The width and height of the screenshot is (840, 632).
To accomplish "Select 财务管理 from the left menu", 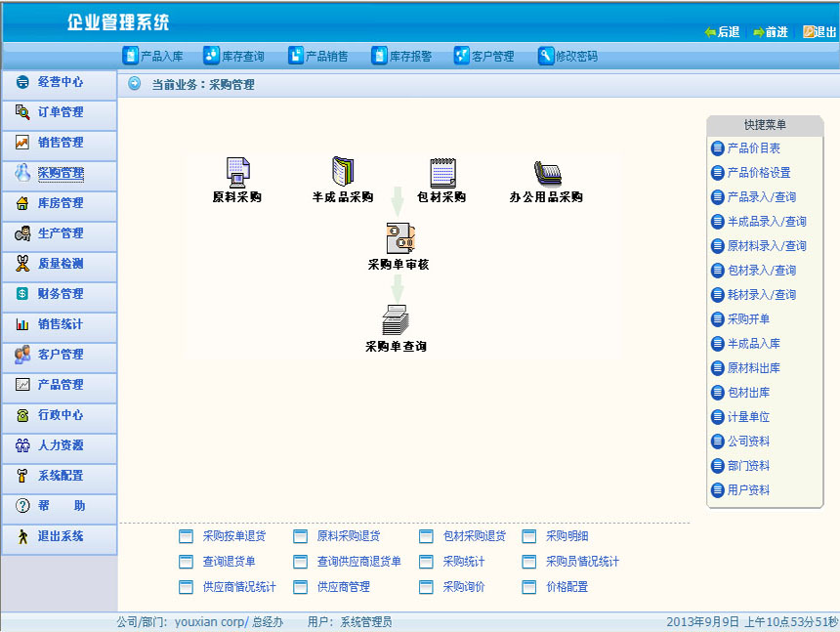I will pyautogui.click(x=60, y=294).
